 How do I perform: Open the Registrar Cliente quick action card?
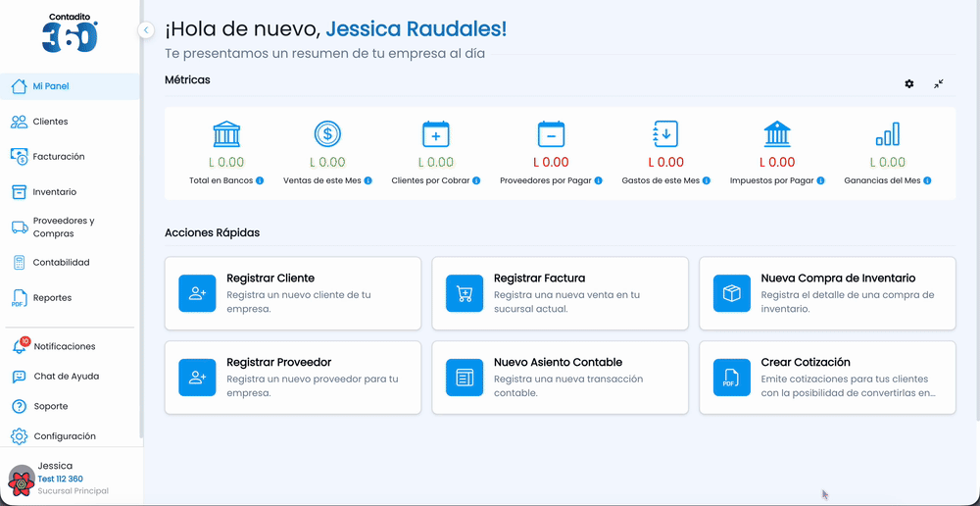292,293
